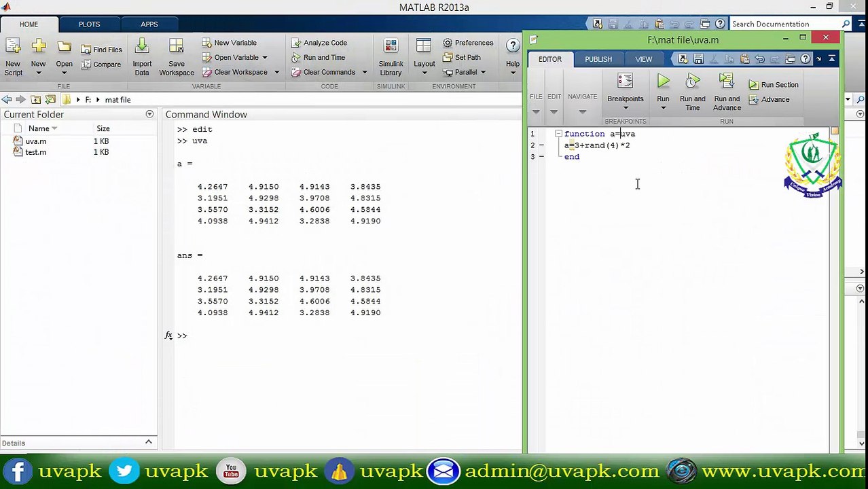
Task: Click the Search Documentation field
Action: click(x=785, y=24)
